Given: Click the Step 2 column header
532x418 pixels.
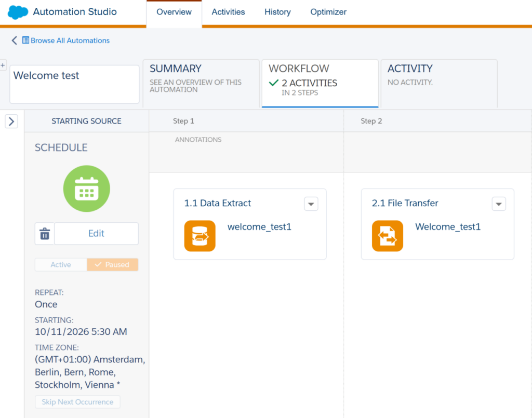Looking at the screenshot, I should click(x=437, y=121).
